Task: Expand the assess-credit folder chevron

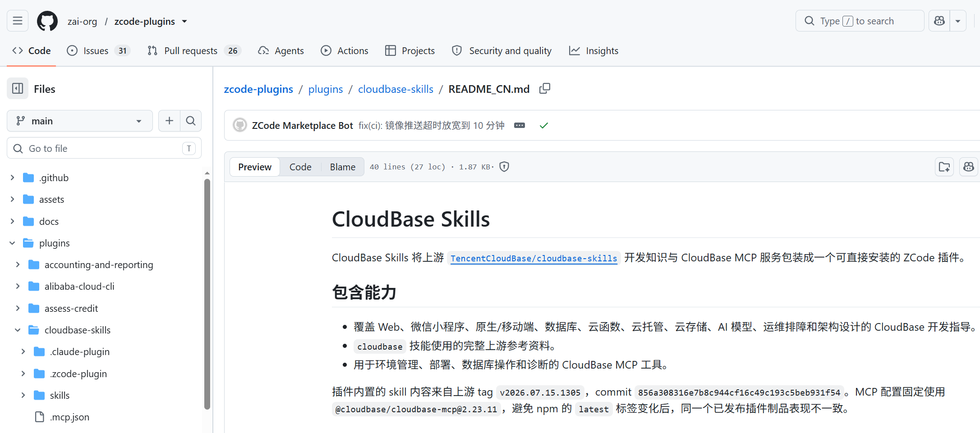Action: coord(18,308)
